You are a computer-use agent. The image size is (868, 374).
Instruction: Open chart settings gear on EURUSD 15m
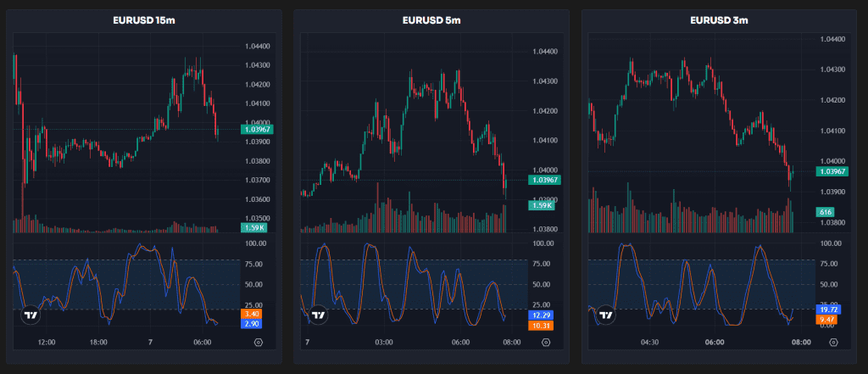(x=259, y=343)
